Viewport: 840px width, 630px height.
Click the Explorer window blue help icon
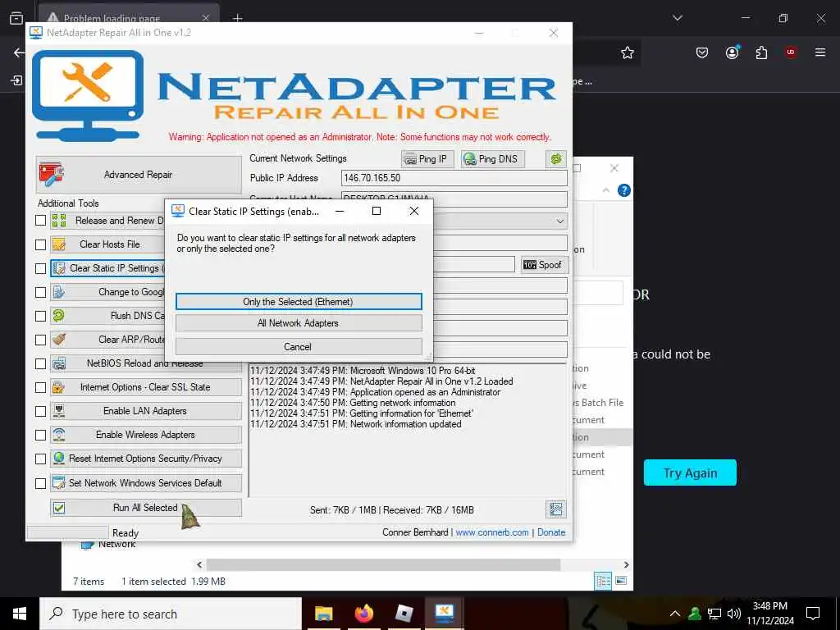point(624,190)
